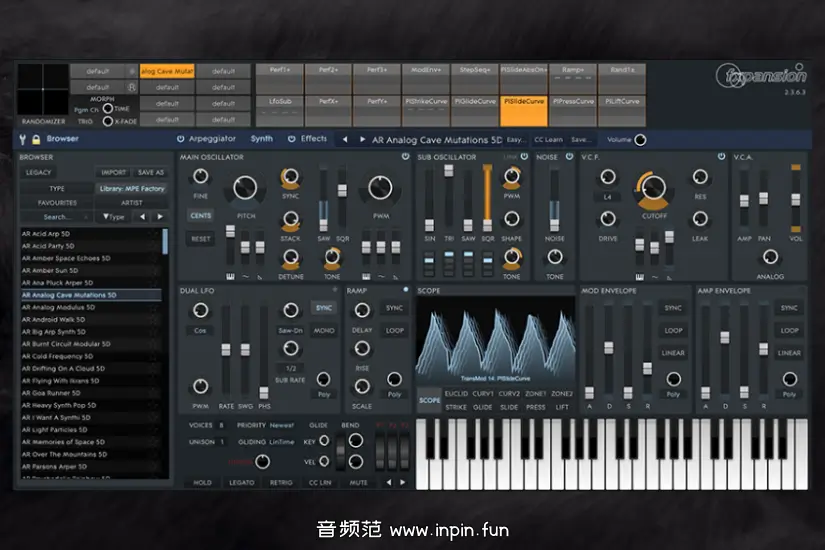The width and height of the screenshot is (825, 550).
Task: Open the EUCLID scope tab
Action: [x=456, y=394]
